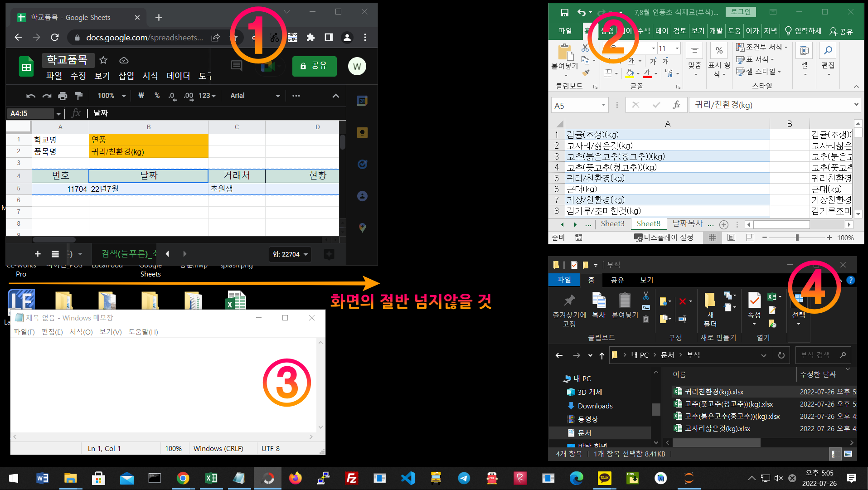This screenshot has width=868, height=490.
Task: Create a new folder in File Explorer
Action: coord(710,308)
